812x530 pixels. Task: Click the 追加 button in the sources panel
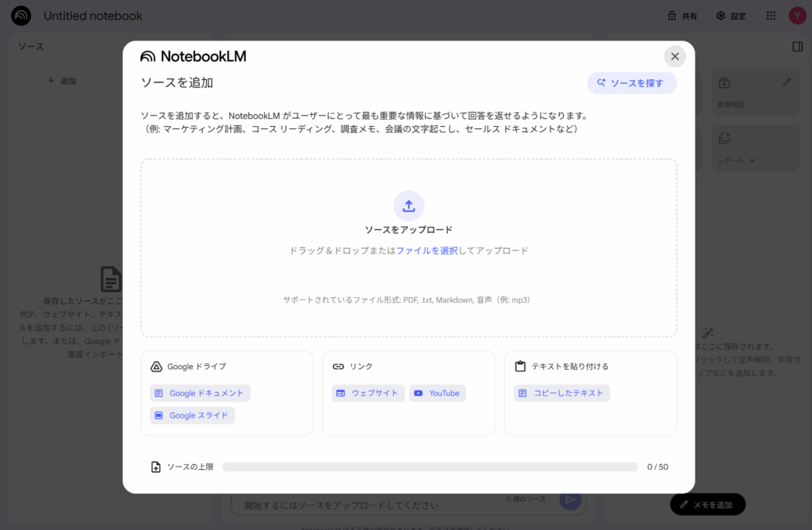[x=63, y=81]
